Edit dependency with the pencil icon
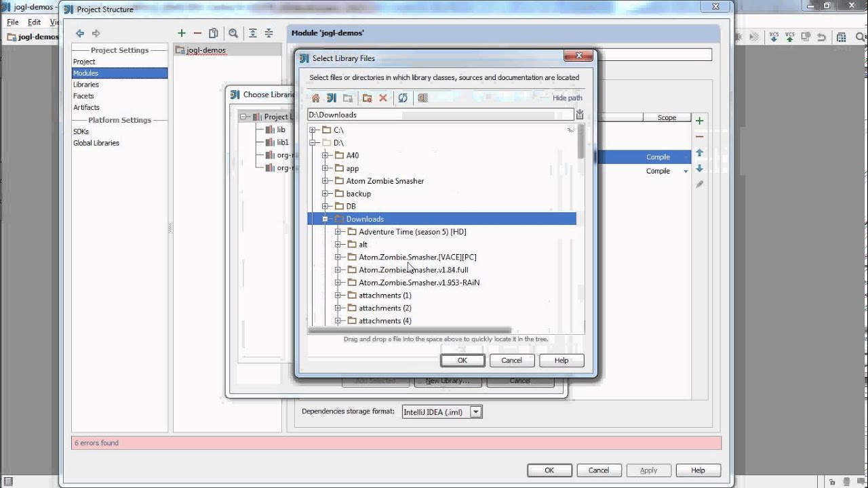868x488 pixels. tap(700, 184)
